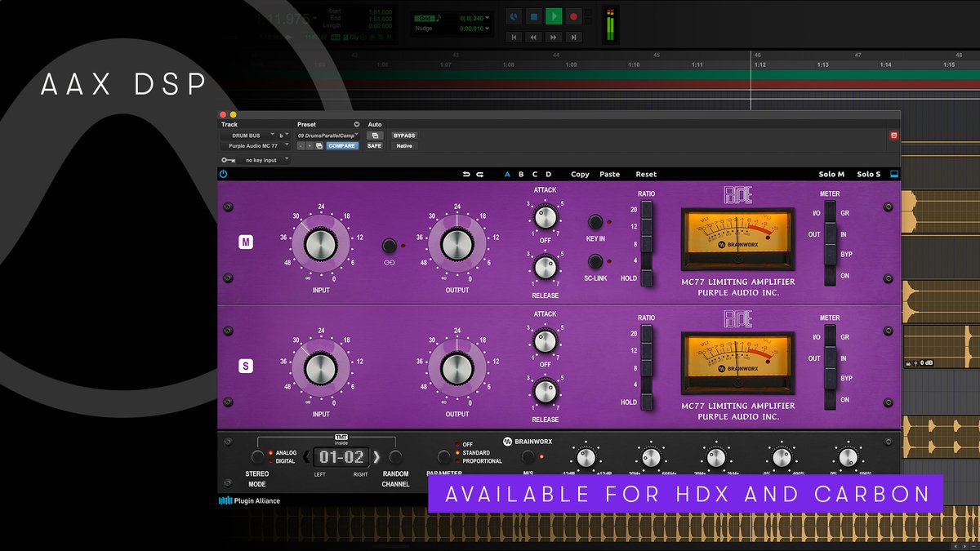Click the Pro Tools record button
This screenshot has width=980, height=551.
[573, 16]
